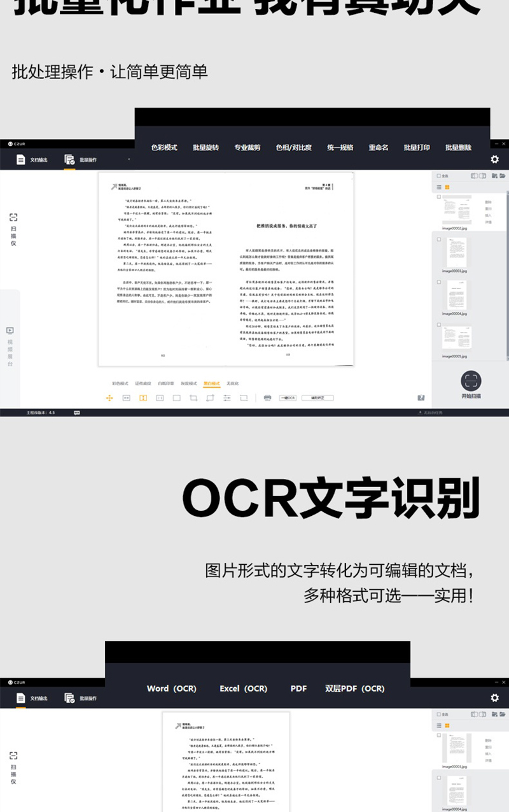
Task: Click the printer icon in bottom toolbar
Action: click(x=267, y=398)
